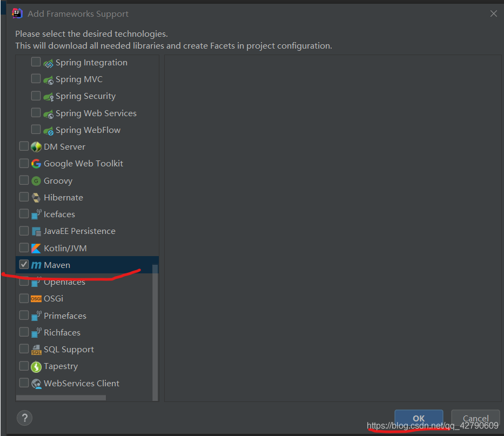Image resolution: width=504 pixels, height=436 pixels.
Task: Click the Icefaces icon
Action: point(36,214)
